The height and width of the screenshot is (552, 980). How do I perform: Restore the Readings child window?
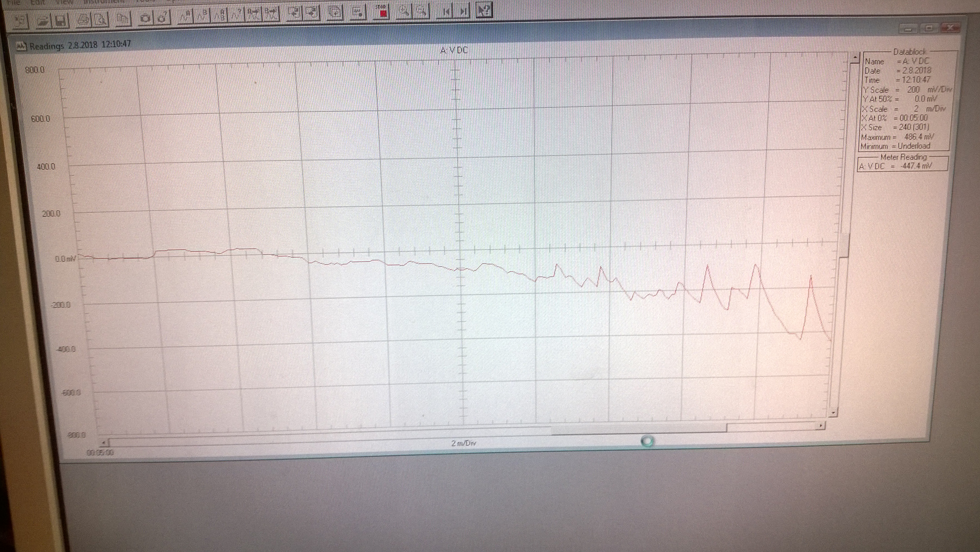click(x=929, y=28)
